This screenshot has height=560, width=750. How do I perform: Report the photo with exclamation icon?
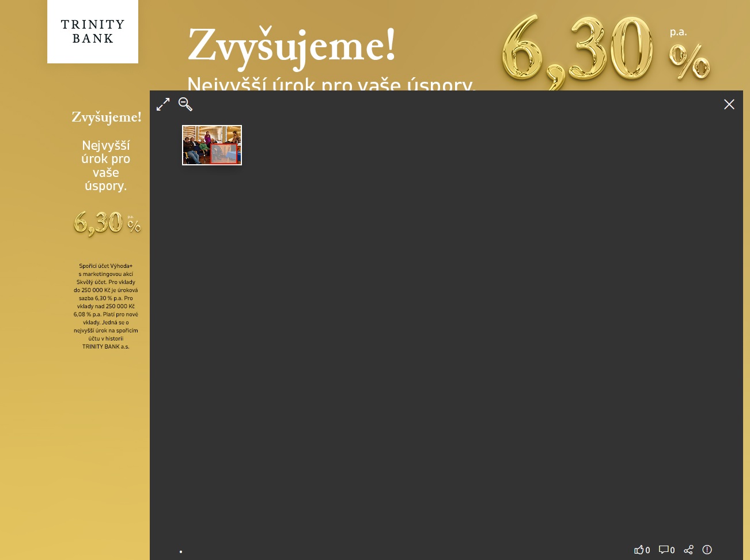(x=707, y=550)
